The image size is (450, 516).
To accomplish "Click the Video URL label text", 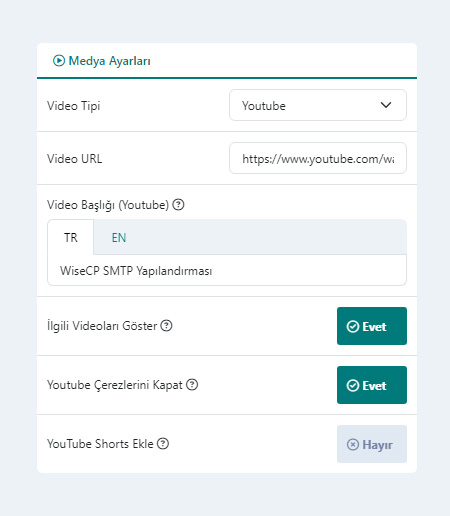I will (74, 159).
